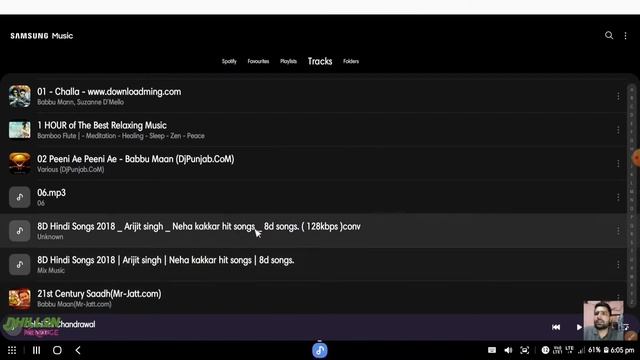Viewport: 640px width, 360px height.
Task: Open options for 01 - Challa track
Action: [618, 96]
